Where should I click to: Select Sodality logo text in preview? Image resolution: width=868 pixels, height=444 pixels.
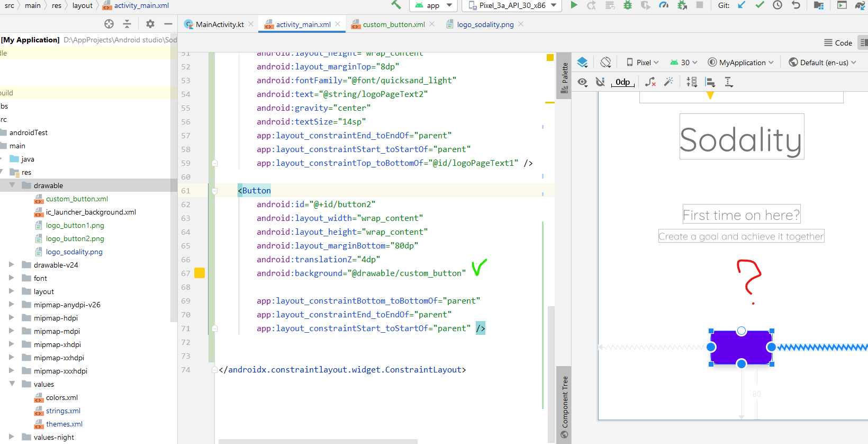(742, 137)
